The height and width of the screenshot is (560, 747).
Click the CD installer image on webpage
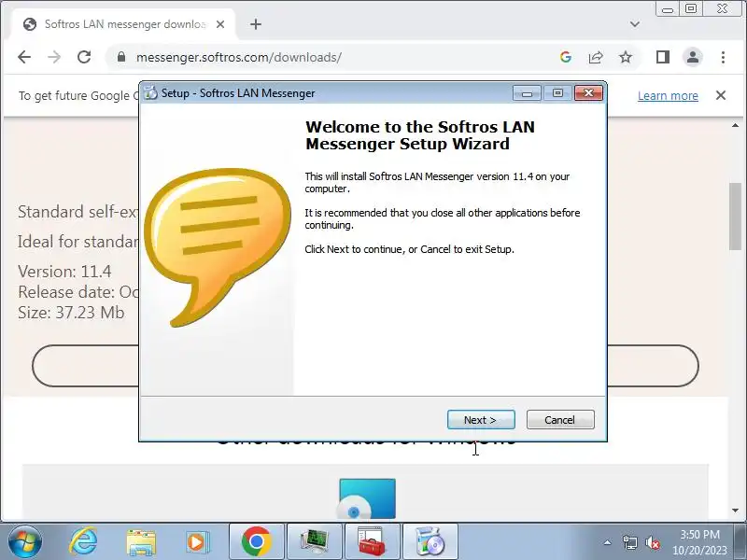tap(367, 498)
